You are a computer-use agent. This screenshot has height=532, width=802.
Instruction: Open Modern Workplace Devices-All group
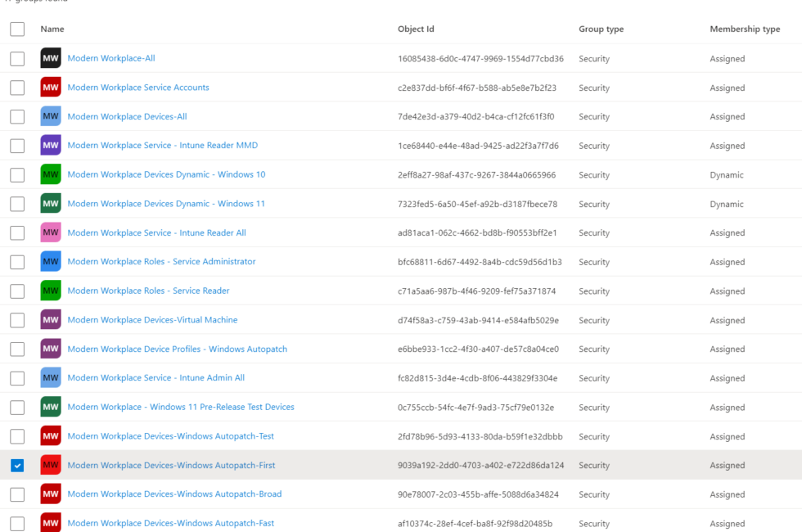(x=127, y=116)
